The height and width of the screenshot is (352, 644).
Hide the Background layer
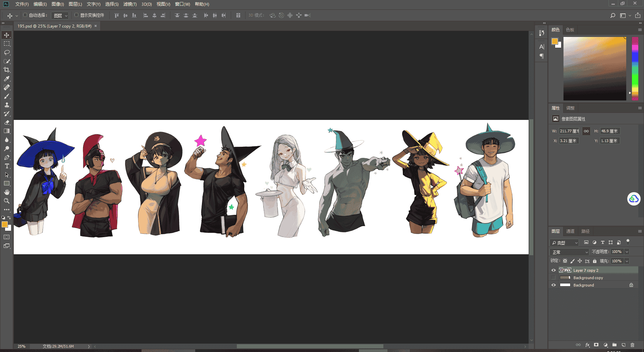[x=553, y=285]
